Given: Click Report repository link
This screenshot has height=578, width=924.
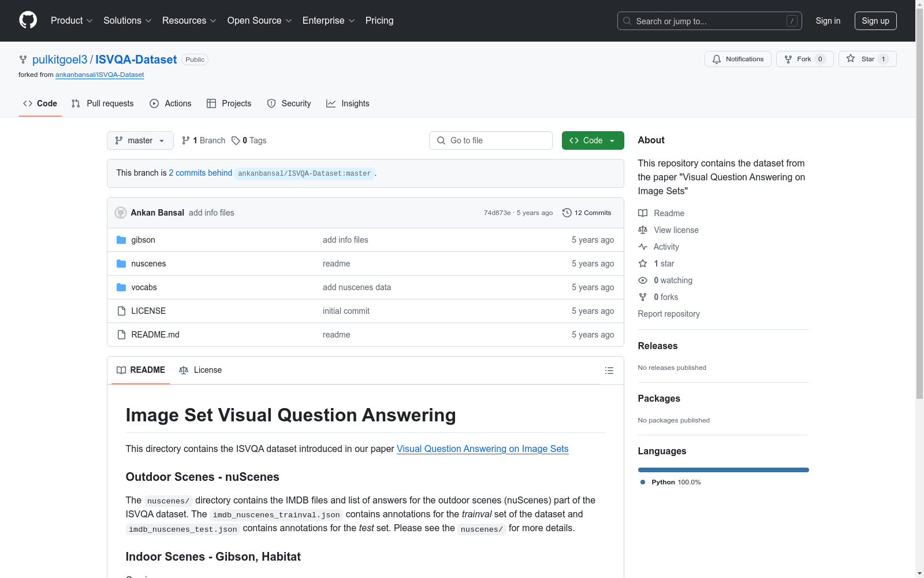Looking at the screenshot, I should [669, 314].
